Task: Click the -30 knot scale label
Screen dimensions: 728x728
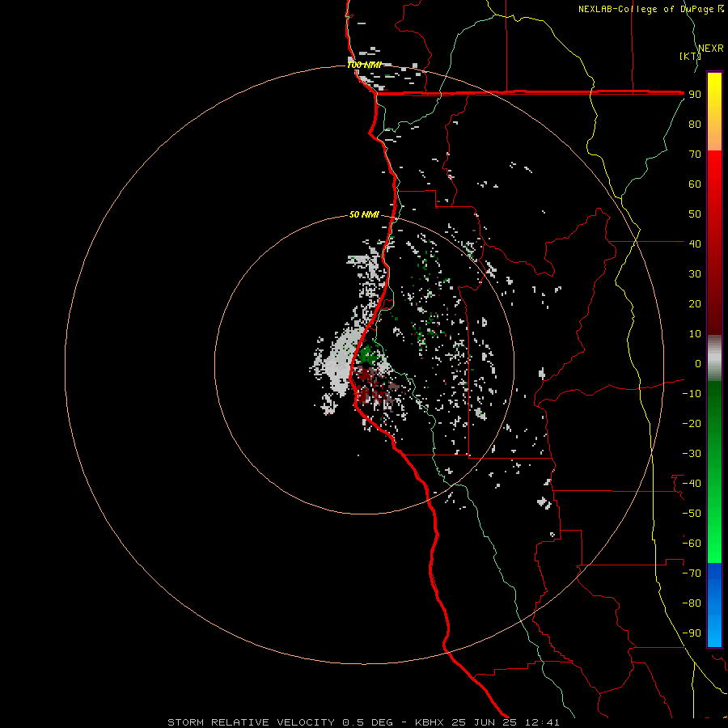Action: pos(692,454)
